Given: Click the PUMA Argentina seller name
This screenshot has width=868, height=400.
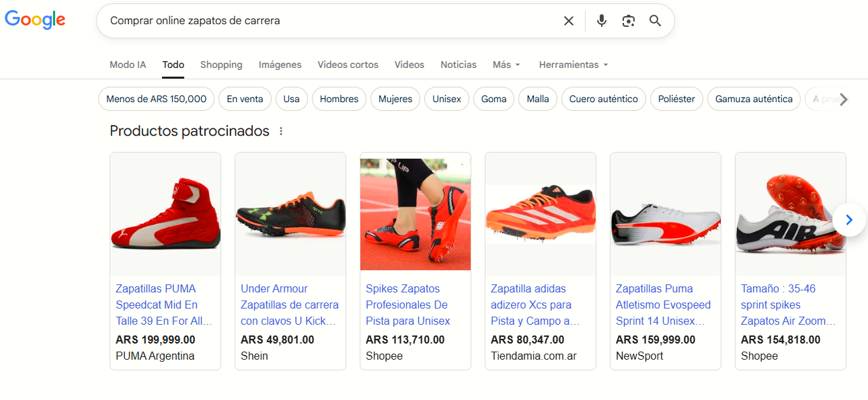Looking at the screenshot, I should pos(155,356).
